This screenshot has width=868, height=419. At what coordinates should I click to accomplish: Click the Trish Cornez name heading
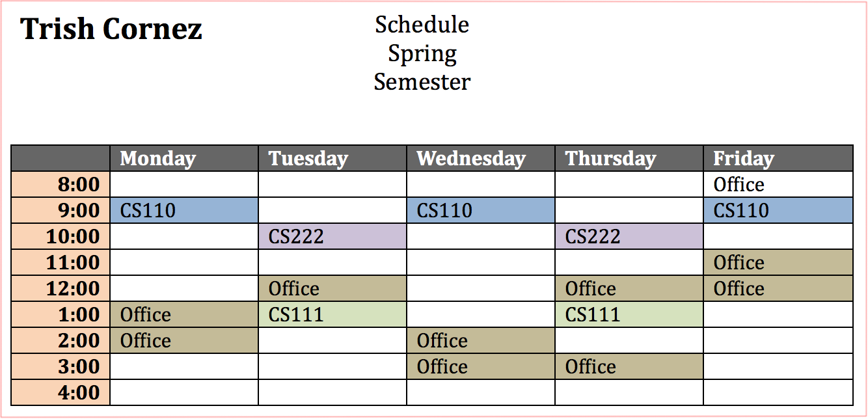112,30
